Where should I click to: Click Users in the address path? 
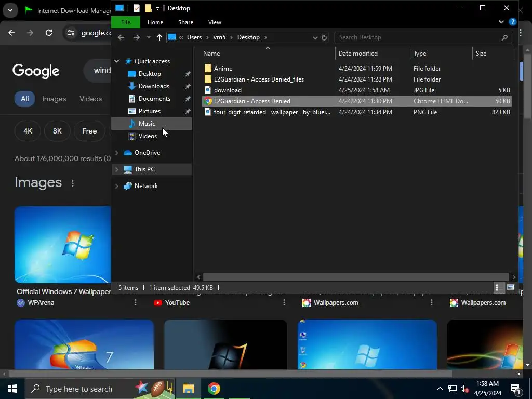click(x=194, y=37)
